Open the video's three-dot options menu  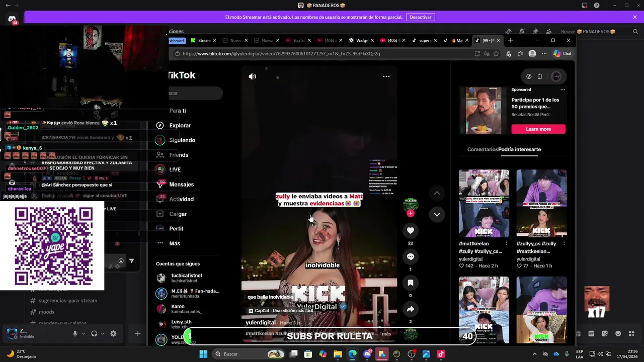point(386,76)
